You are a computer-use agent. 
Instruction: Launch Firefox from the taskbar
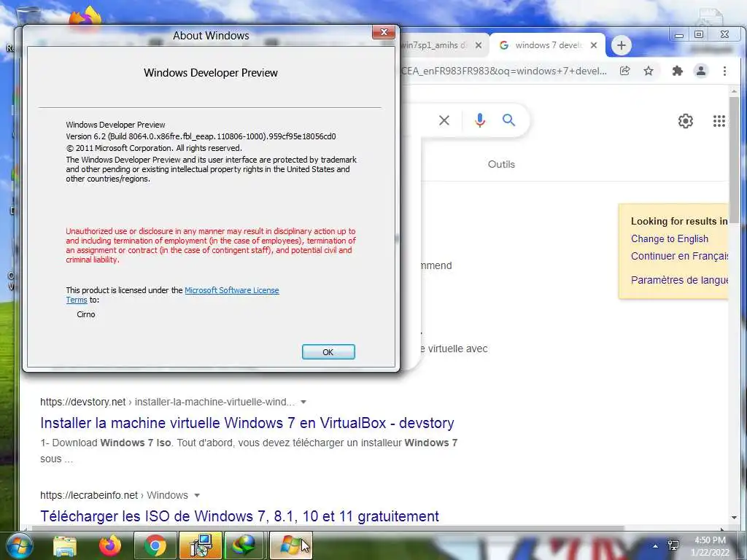pyautogui.click(x=109, y=545)
